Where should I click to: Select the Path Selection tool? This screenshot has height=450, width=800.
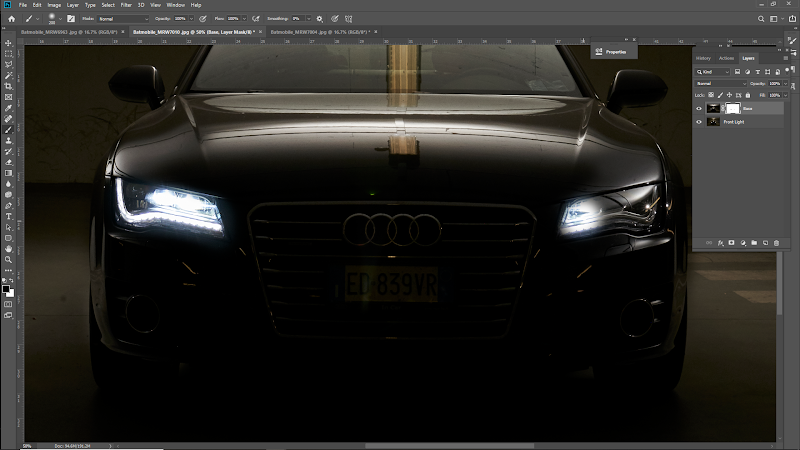8,228
